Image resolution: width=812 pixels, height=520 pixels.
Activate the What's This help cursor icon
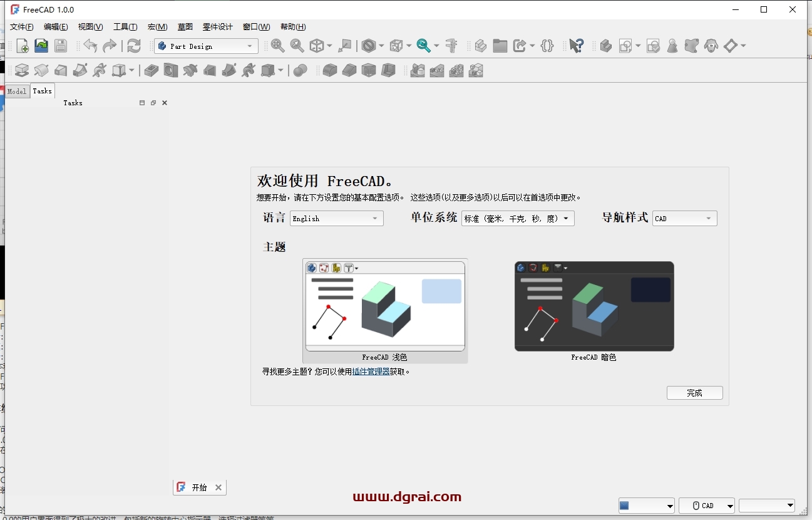pos(577,46)
